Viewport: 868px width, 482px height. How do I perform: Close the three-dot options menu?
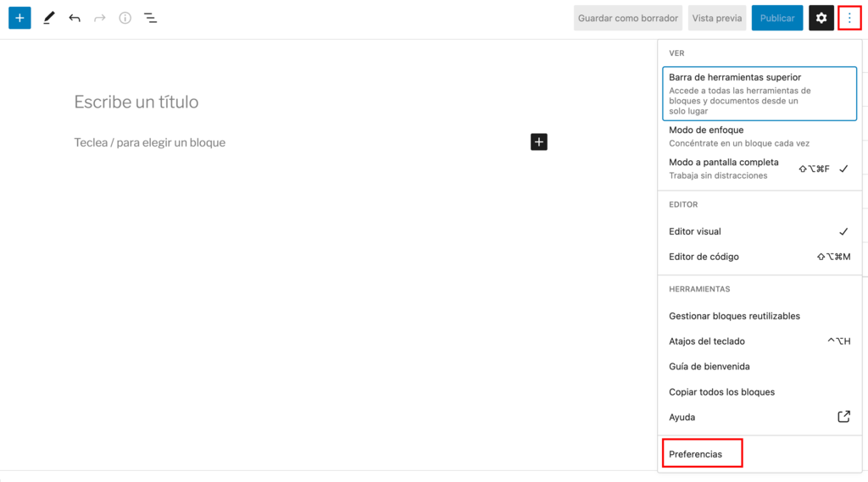[x=849, y=18]
